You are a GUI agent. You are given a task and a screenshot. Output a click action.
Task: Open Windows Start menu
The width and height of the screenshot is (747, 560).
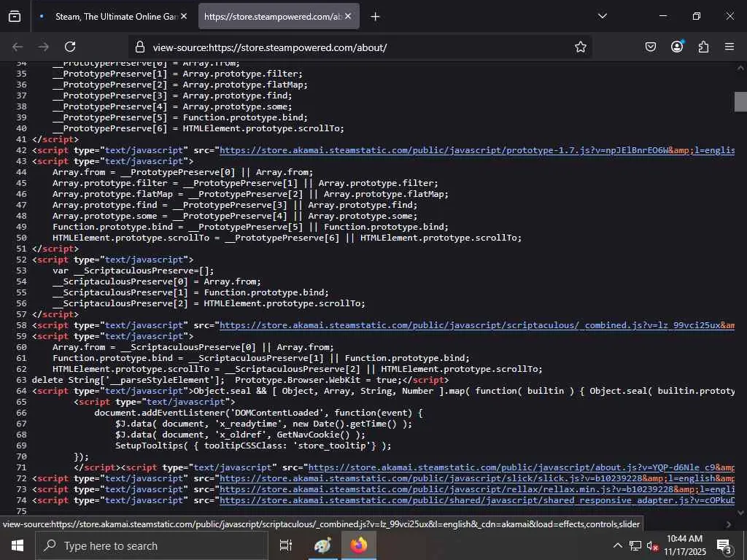tap(18, 545)
